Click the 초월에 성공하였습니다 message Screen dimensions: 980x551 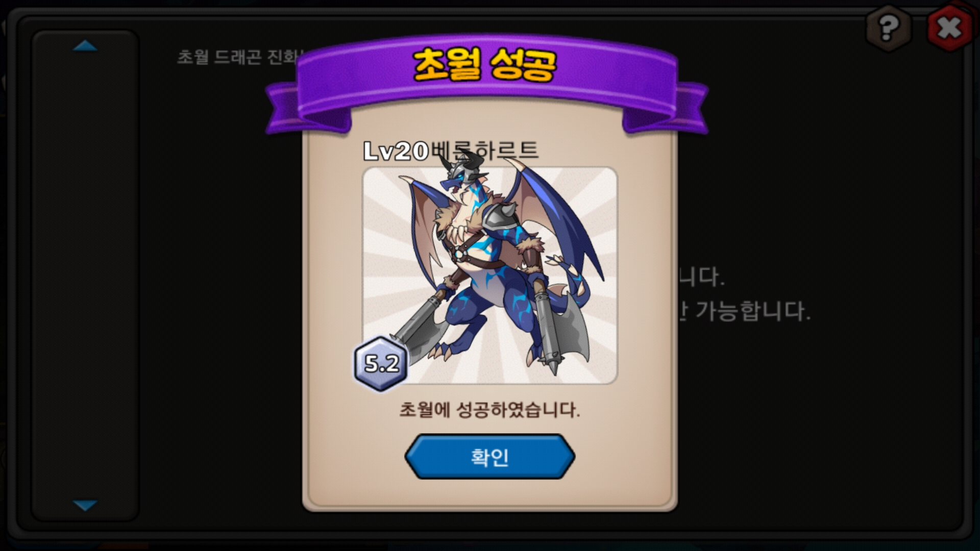[x=489, y=409]
